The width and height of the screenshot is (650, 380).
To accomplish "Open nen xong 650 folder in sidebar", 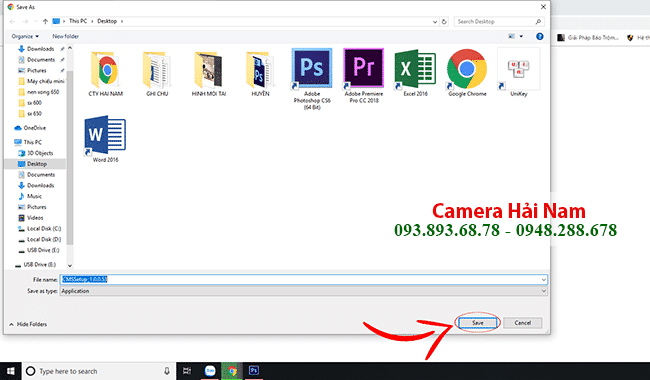I will point(39,92).
